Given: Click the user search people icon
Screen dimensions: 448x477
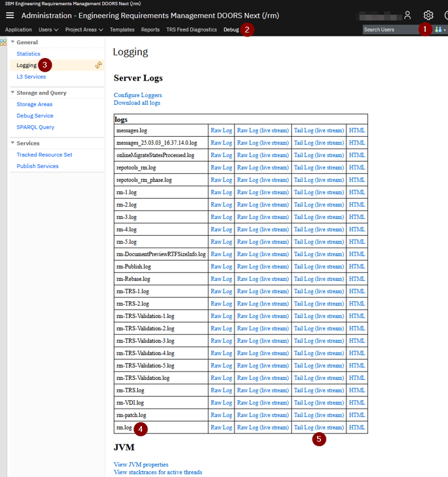Looking at the screenshot, I should tap(440, 30).
